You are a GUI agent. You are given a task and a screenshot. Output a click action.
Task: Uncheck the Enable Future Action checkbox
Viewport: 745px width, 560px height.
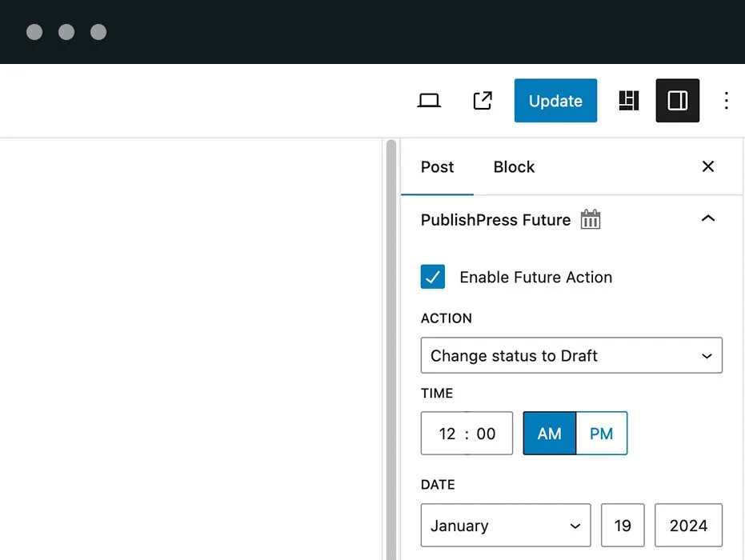point(432,277)
